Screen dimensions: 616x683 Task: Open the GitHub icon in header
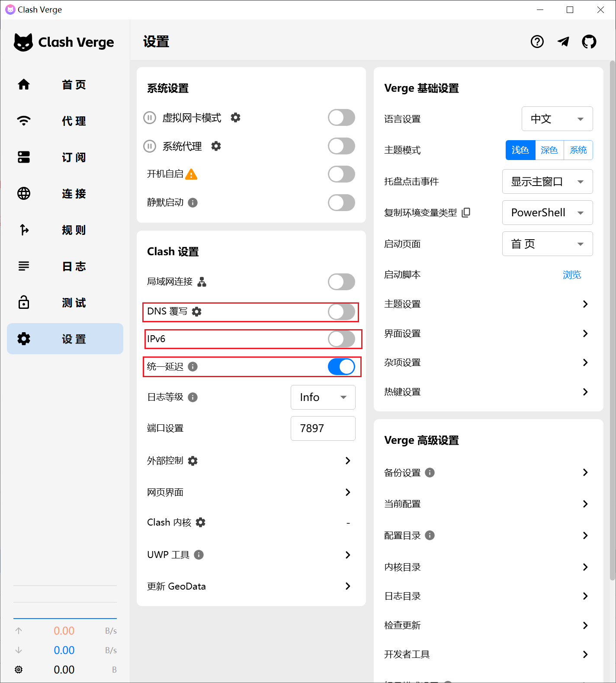point(589,42)
